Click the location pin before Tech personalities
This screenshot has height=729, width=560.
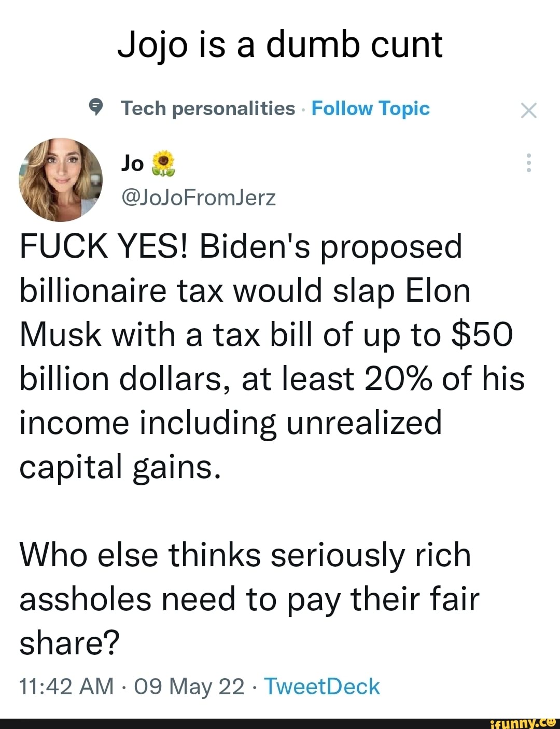pos(96,108)
